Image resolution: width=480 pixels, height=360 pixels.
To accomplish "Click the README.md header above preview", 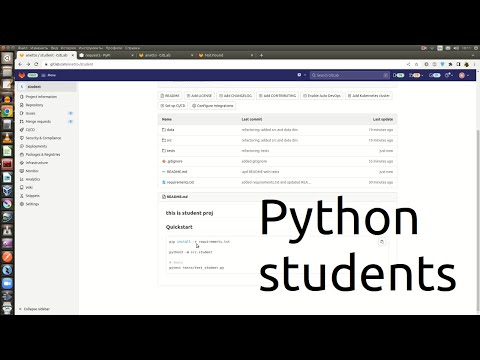I will click(x=177, y=197).
